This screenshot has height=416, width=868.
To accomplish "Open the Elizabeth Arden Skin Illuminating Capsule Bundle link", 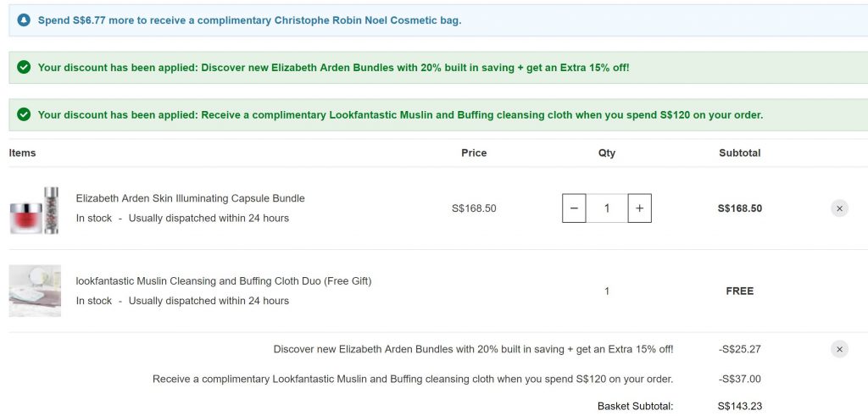I will tap(190, 198).
